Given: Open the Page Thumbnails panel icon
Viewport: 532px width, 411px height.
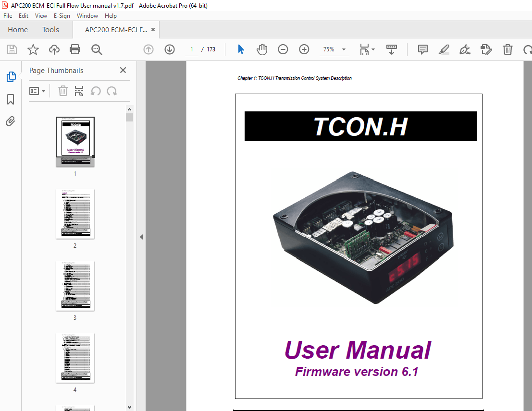Looking at the screenshot, I should point(11,76).
